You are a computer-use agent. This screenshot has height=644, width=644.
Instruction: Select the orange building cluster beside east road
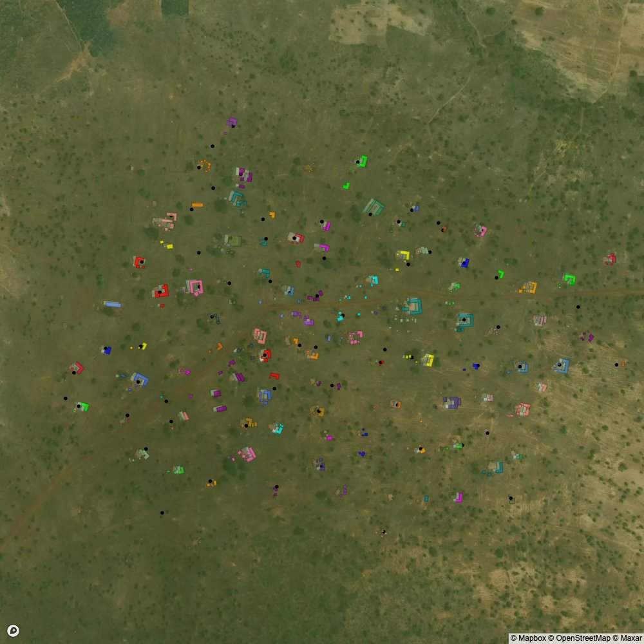(529, 287)
